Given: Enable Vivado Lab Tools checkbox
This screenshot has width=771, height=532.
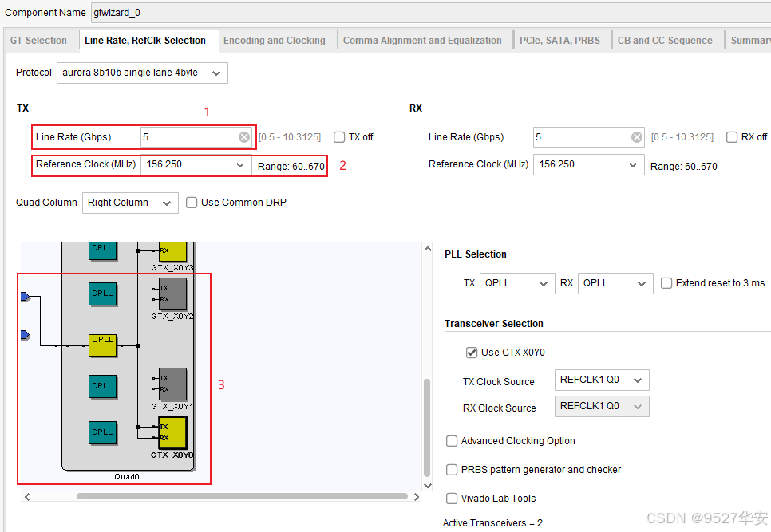Looking at the screenshot, I should click(x=452, y=499).
